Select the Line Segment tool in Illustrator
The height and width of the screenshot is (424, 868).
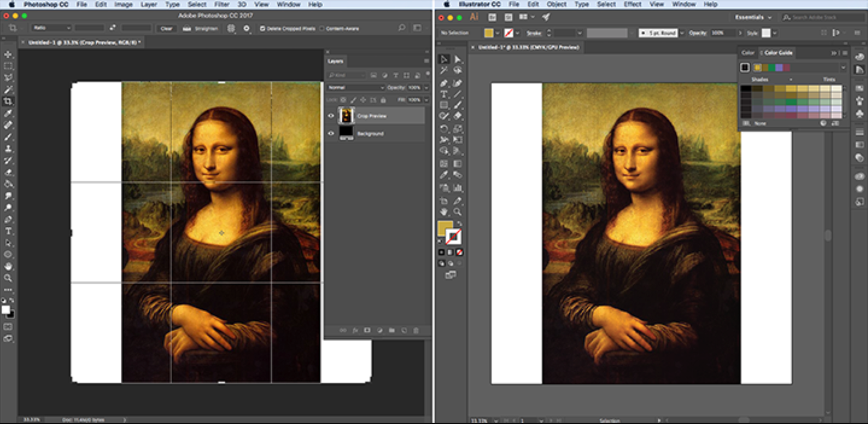coord(458,94)
